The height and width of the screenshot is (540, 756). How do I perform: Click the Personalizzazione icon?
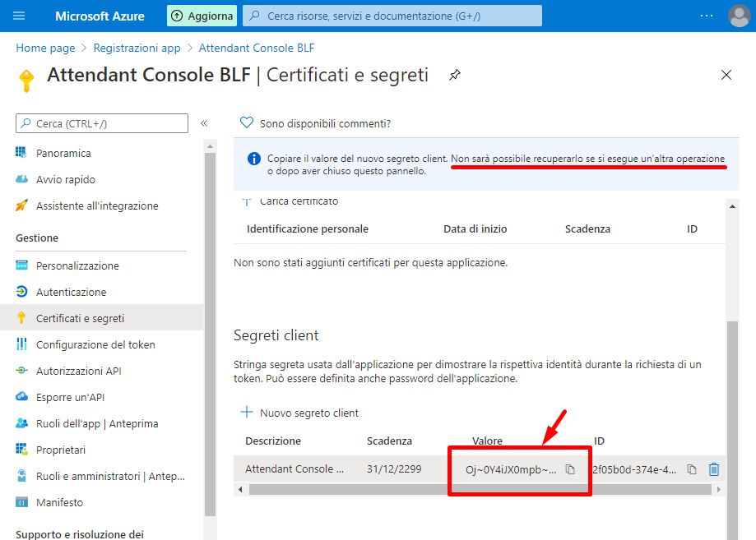(21, 265)
